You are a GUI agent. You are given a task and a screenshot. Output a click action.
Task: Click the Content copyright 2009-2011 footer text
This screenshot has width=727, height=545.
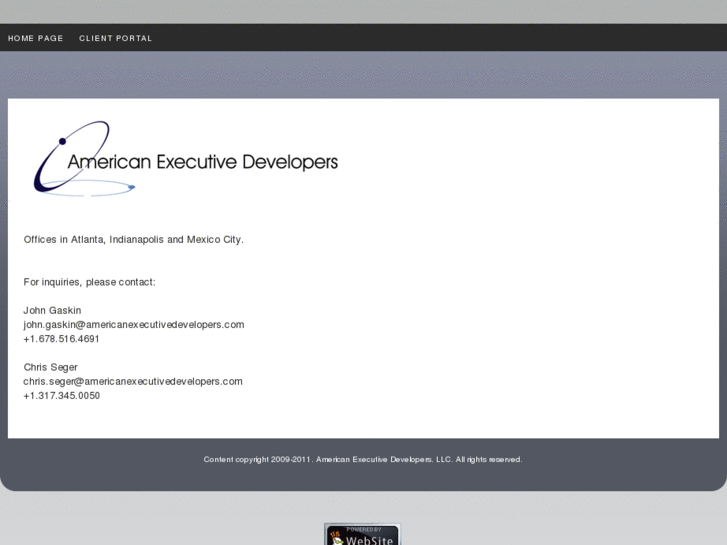coord(363,459)
